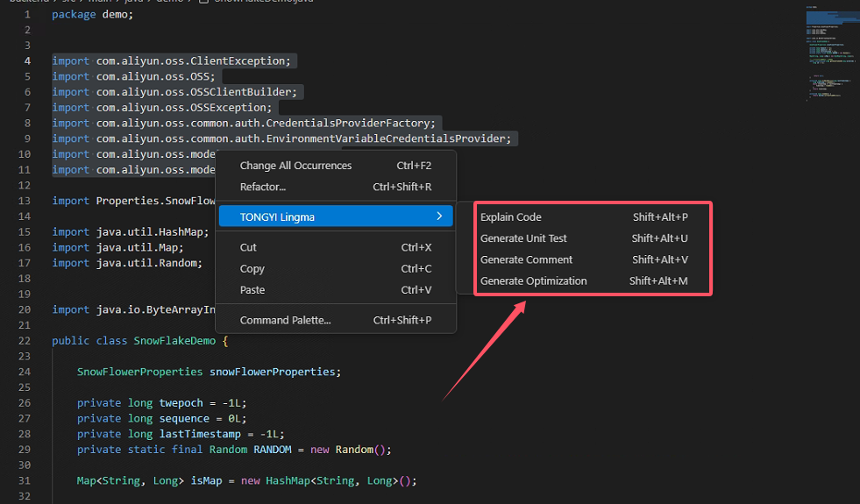This screenshot has width=860, height=504.
Task: Click line number 22 in gutter
Action: 25,341
